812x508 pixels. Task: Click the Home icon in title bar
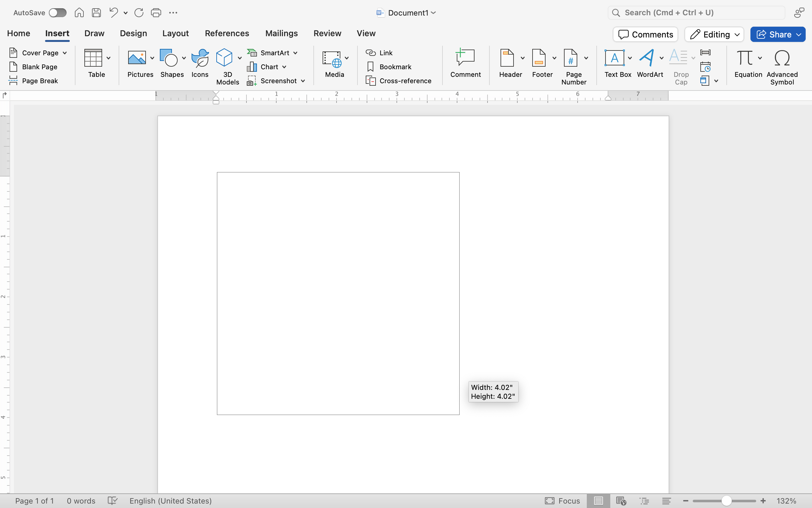click(x=79, y=13)
